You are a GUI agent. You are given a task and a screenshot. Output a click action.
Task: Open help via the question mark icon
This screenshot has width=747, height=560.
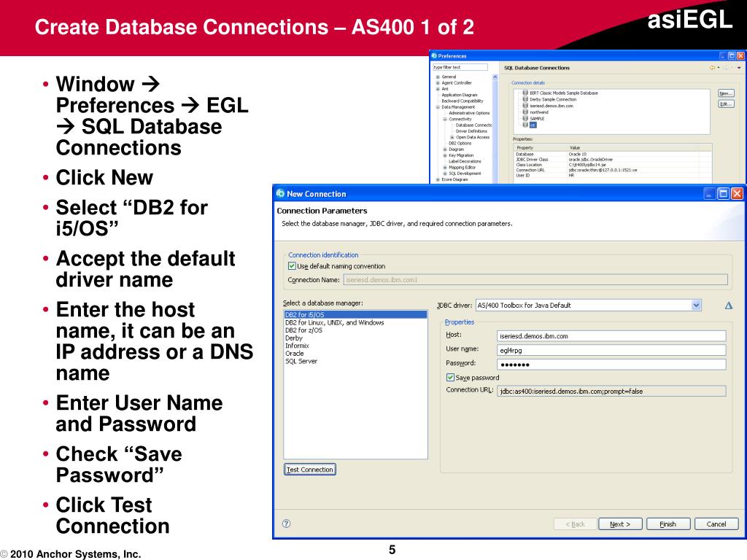pos(286,524)
